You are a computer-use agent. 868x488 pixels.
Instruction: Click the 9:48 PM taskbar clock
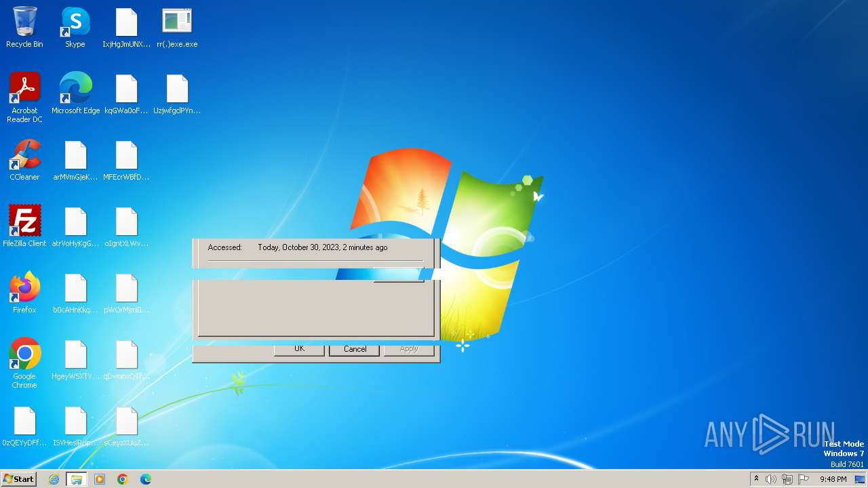833,479
